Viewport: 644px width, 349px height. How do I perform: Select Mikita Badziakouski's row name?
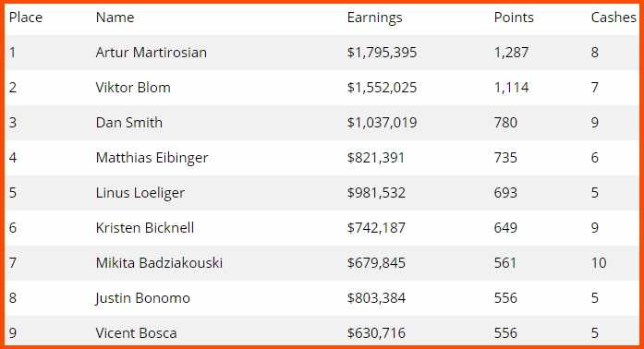tap(159, 263)
